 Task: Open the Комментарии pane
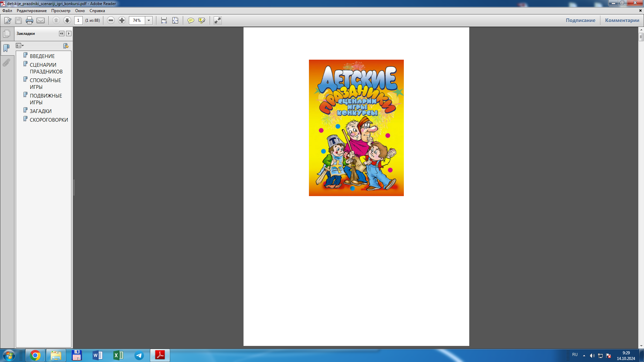[x=622, y=20]
